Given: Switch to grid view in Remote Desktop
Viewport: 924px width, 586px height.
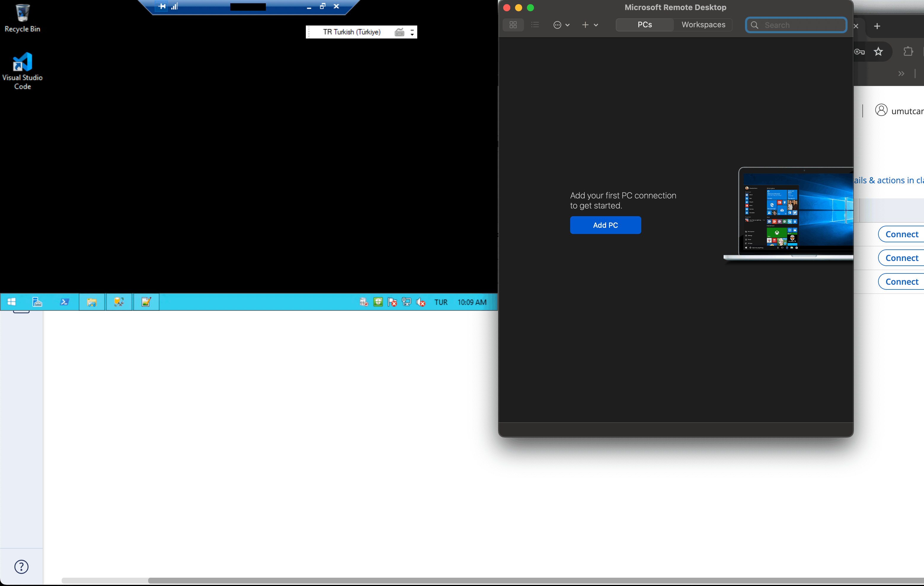Looking at the screenshot, I should [513, 25].
